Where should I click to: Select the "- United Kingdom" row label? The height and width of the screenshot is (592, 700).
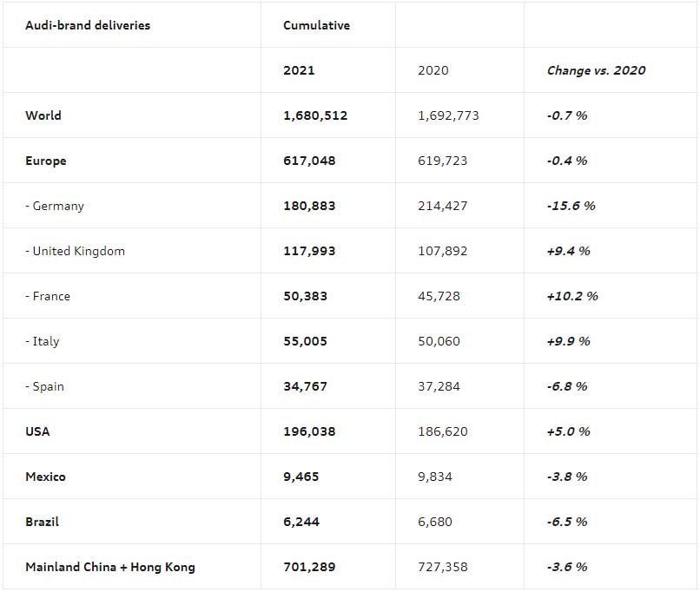75,251
